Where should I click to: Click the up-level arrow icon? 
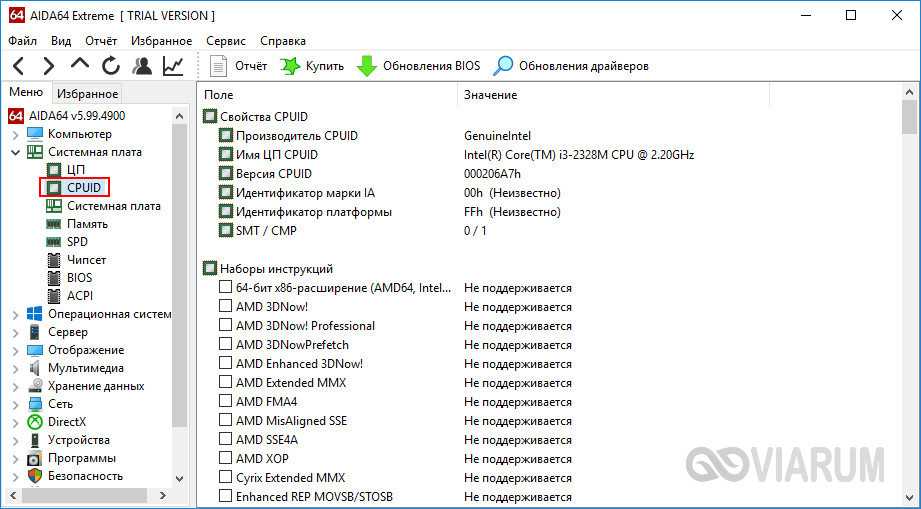coord(80,66)
